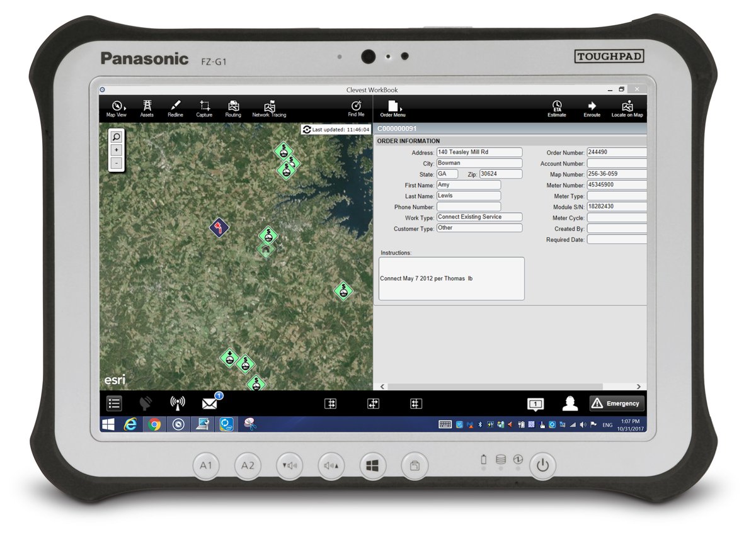The width and height of the screenshot is (756, 554).
Task: Click the Map Number field
Action: click(617, 174)
